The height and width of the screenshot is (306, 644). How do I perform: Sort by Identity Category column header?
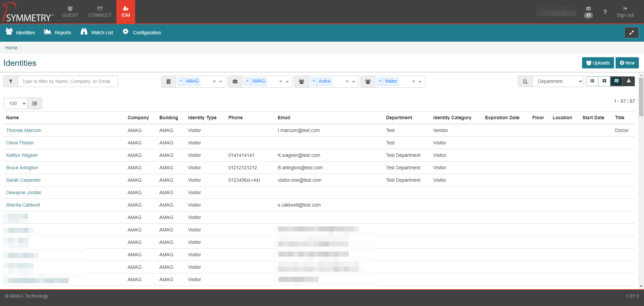click(452, 118)
